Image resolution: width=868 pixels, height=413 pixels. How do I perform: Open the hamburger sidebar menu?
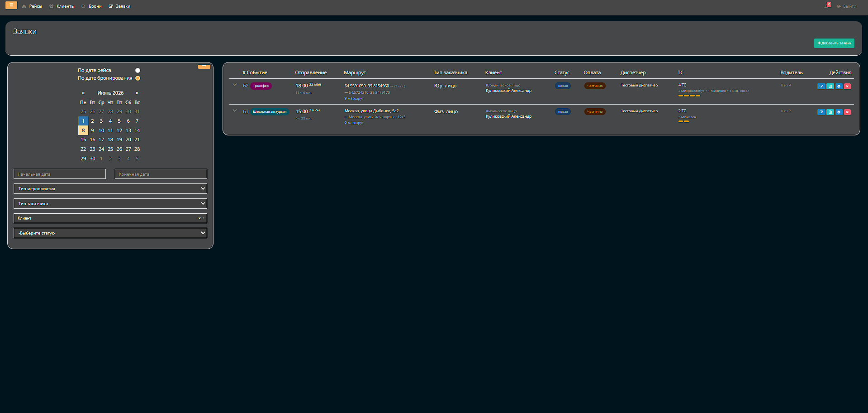(x=11, y=5)
